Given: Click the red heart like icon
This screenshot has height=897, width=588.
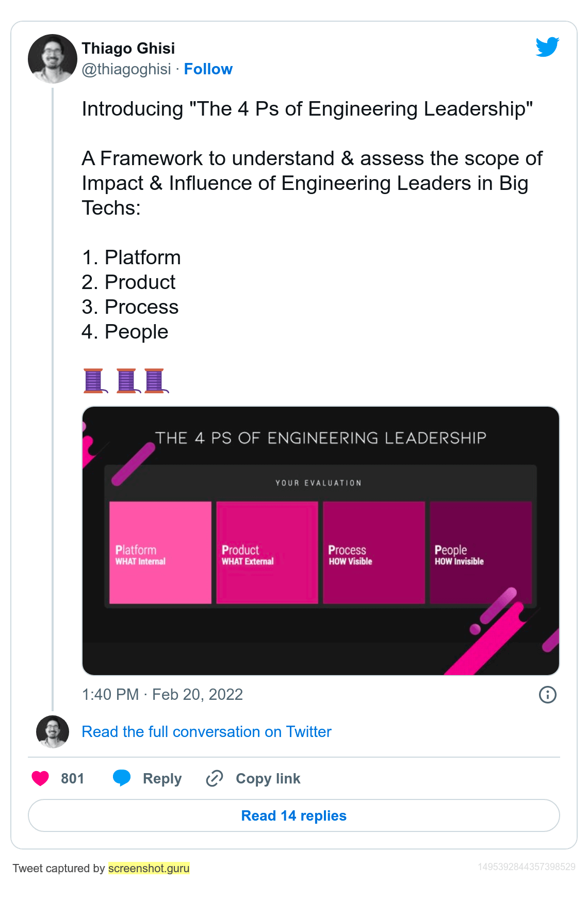Looking at the screenshot, I should pyautogui.click(x=40, y=778).
